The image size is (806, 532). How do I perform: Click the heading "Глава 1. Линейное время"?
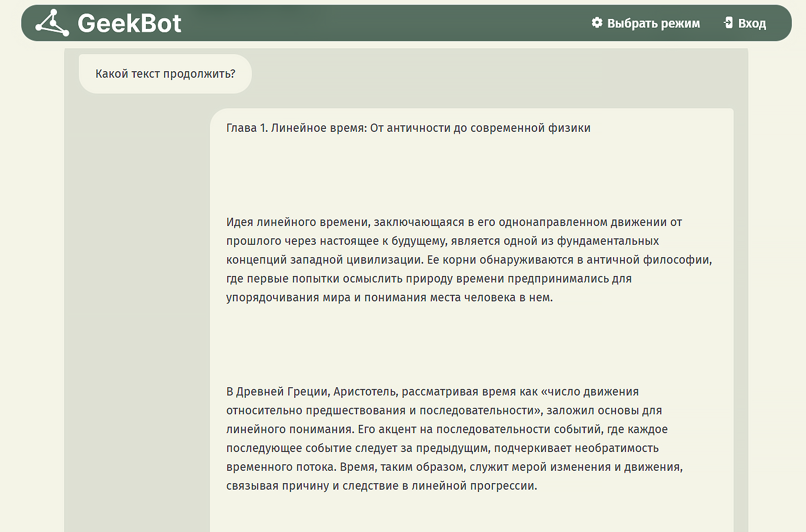(408, 128)
